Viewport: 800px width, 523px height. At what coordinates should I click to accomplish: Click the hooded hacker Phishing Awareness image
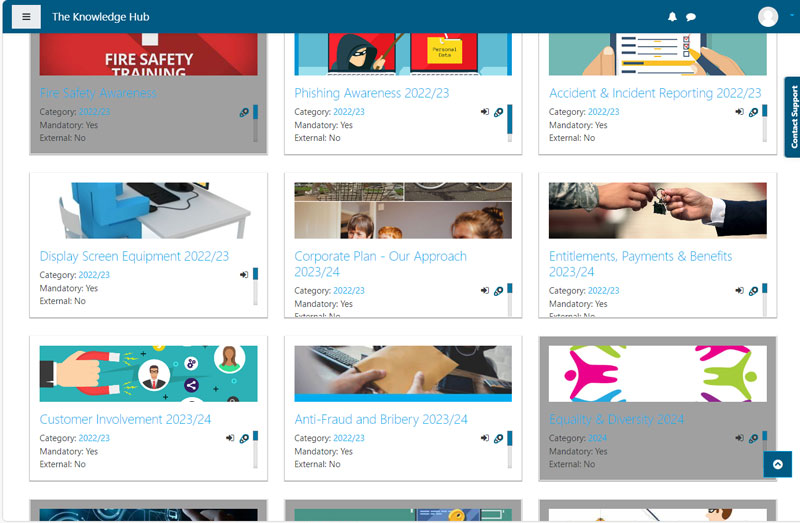tap(403, 55)
